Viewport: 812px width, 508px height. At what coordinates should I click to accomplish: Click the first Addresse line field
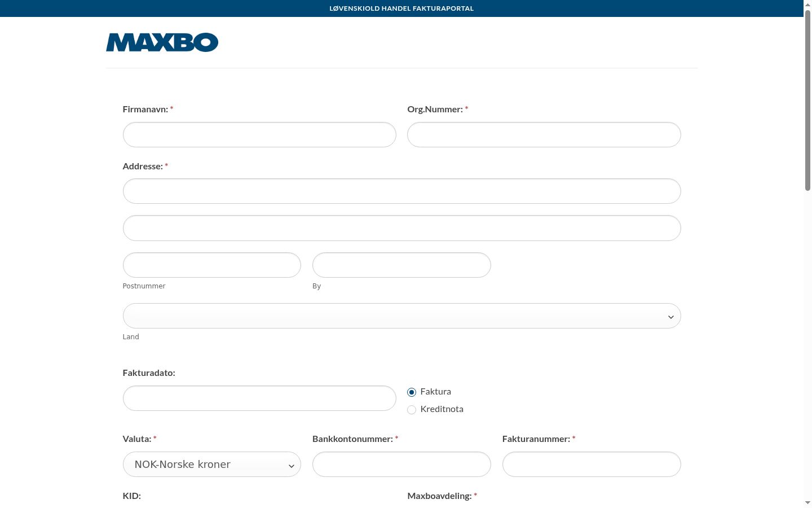pos(402,191)
